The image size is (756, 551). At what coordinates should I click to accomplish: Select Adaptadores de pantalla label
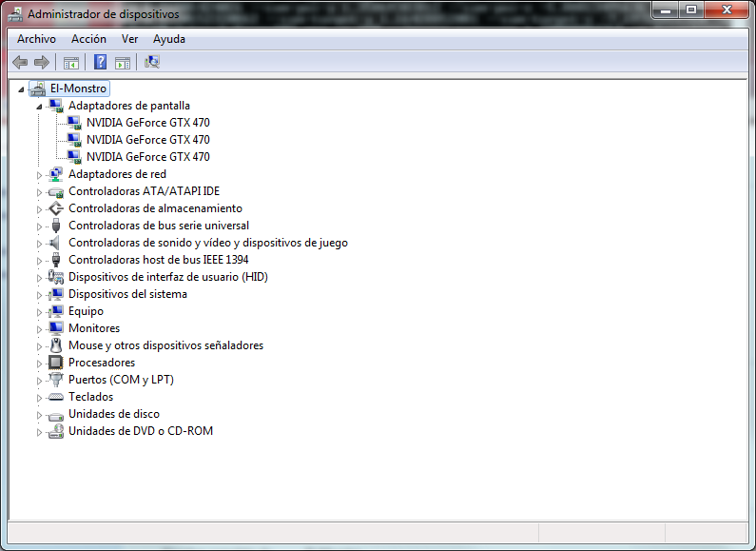coord(129,106)
